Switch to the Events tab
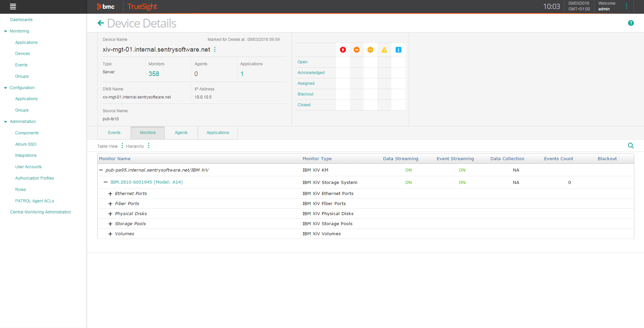This screenshot has width=644, height=328. [114, 133]
